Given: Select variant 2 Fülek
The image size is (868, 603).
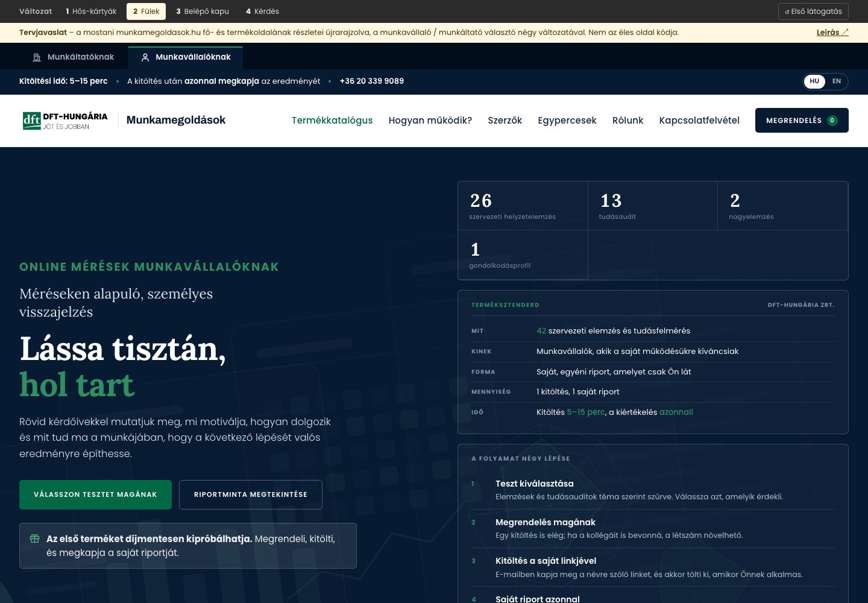Looking at the screenshot, I should coord(146,11).
